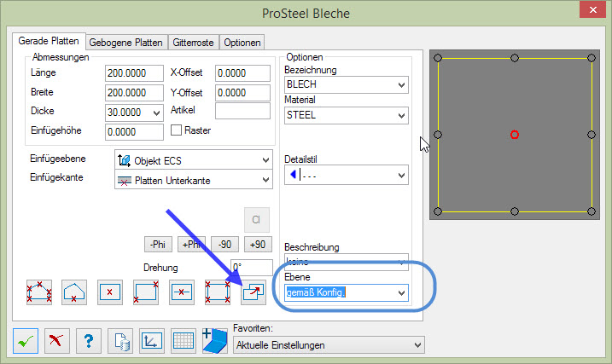612x364 pixels.
Task: Click the transfer properties icon with red arrow
Action: tap(254, 292)
